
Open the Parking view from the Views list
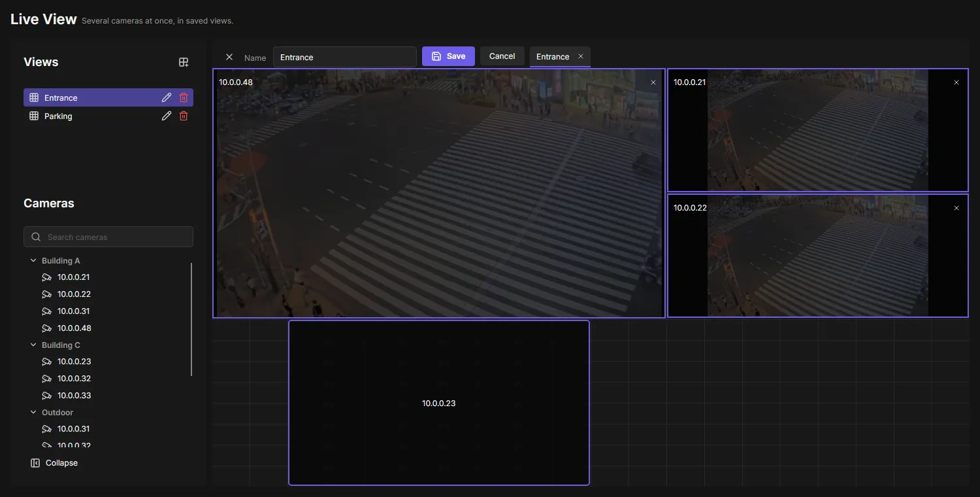(x=108, y=116)
